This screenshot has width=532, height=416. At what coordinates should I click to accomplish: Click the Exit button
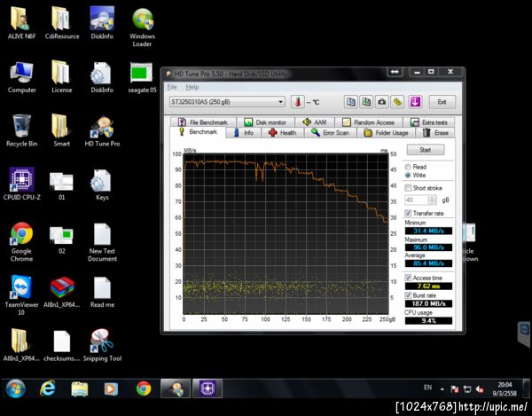coord(442,102)
